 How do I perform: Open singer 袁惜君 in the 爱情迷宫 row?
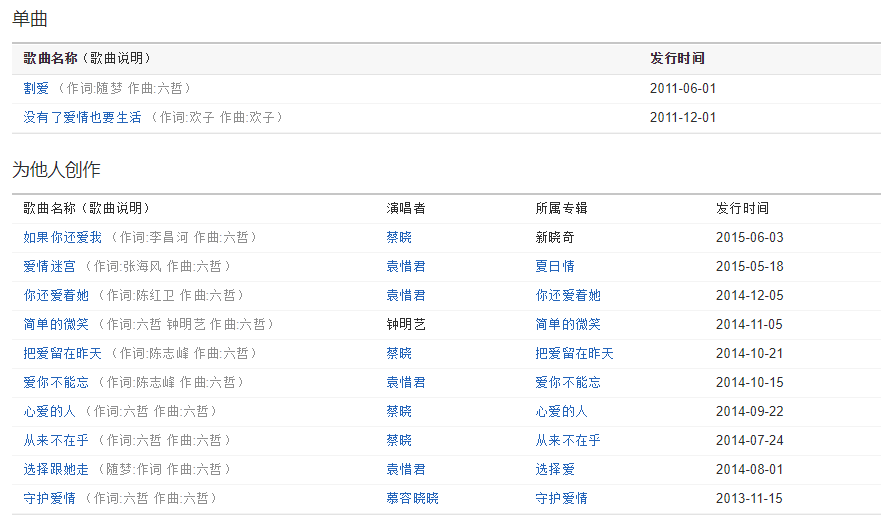click(x=406, y=266)
